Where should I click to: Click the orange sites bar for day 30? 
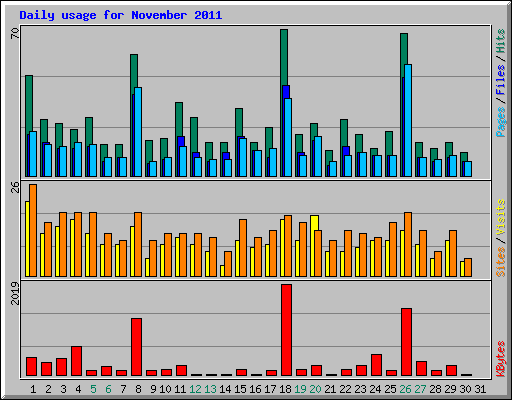click(468, 267)
